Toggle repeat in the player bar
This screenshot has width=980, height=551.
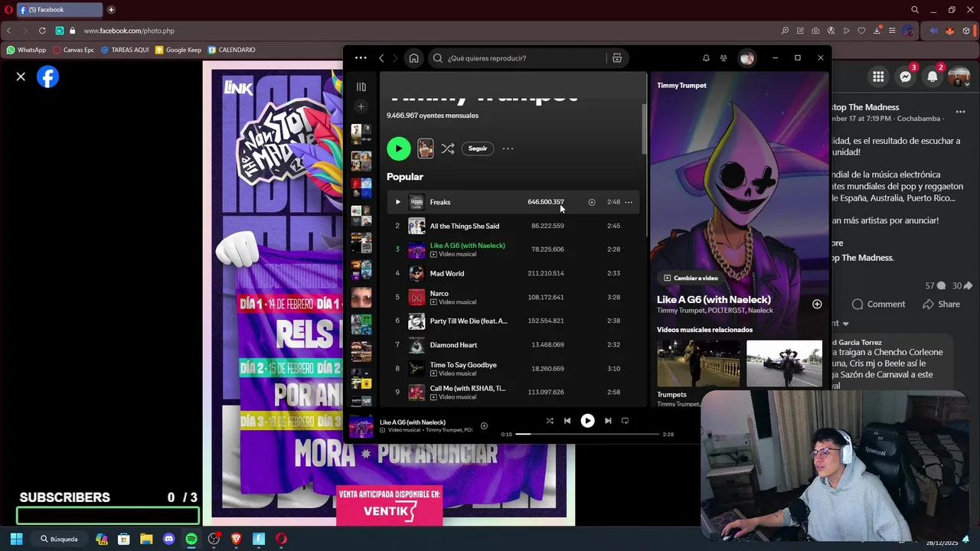click(625, 420)
